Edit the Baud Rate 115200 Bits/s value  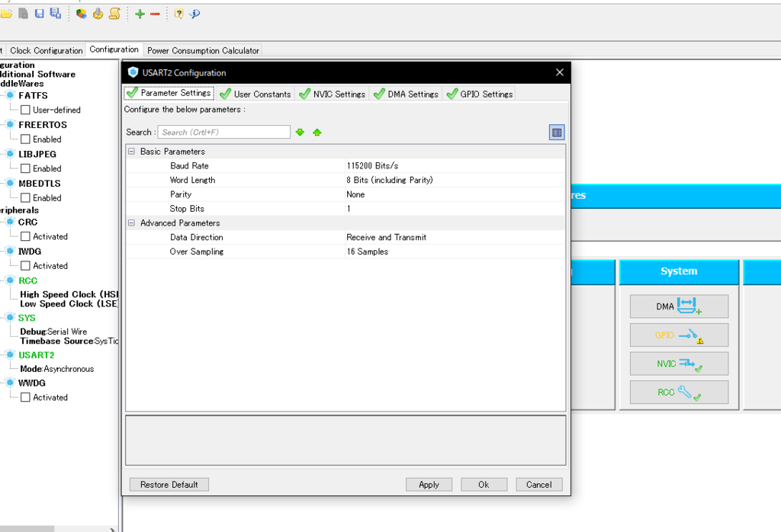455,165
